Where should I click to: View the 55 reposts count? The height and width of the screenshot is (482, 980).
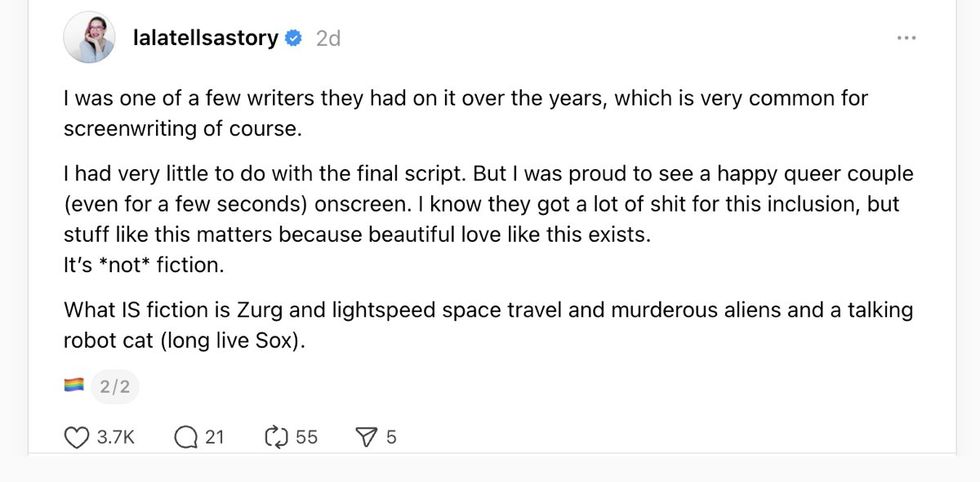click(x=307, y=437)
